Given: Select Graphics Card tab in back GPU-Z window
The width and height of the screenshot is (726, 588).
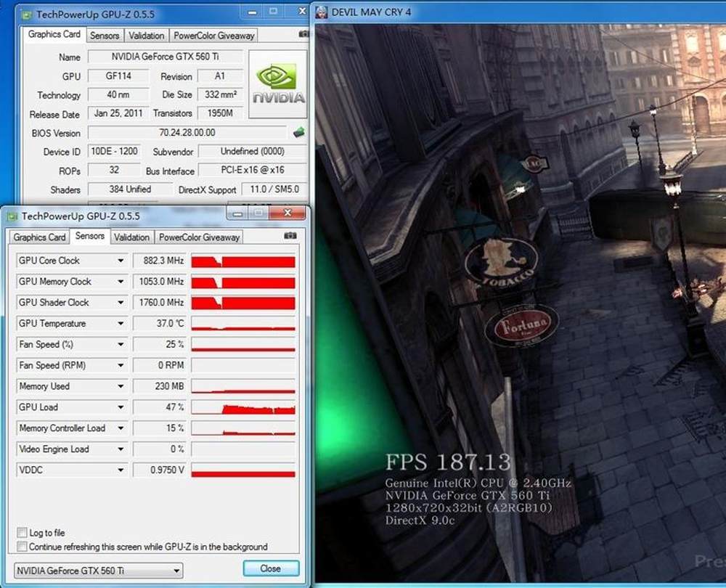Looking at the screenshot, I should pos(54,34).
